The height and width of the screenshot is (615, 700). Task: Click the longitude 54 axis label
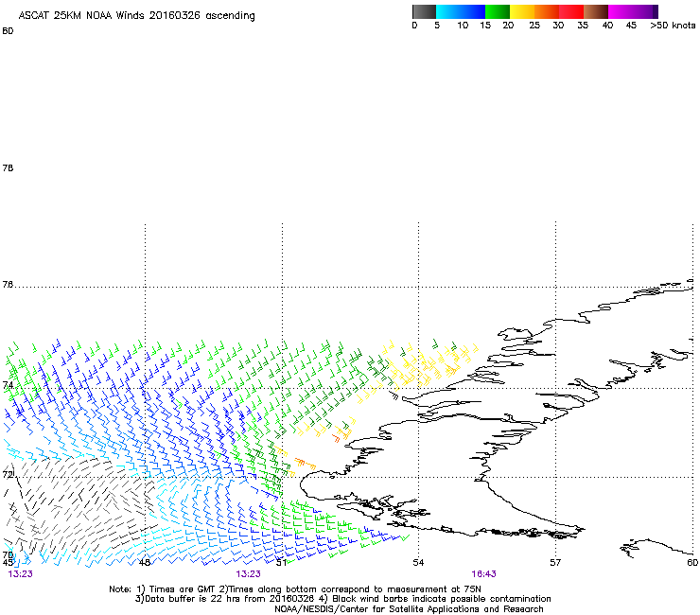click(x=418, y=562)
